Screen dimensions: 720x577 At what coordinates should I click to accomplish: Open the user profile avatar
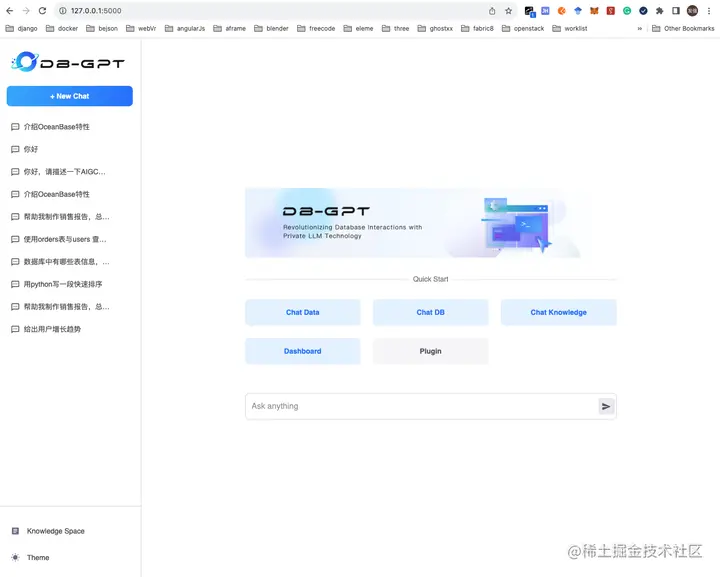[x=692, y=11]
